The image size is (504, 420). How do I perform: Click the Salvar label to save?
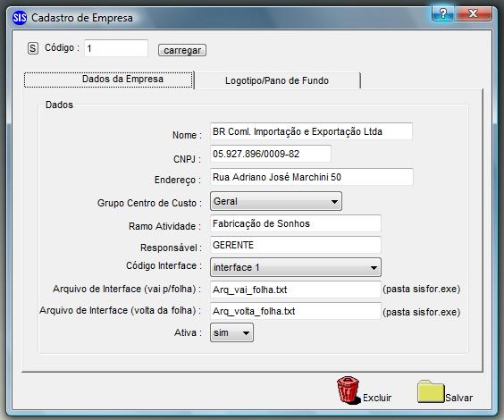[x=458, y=398]
